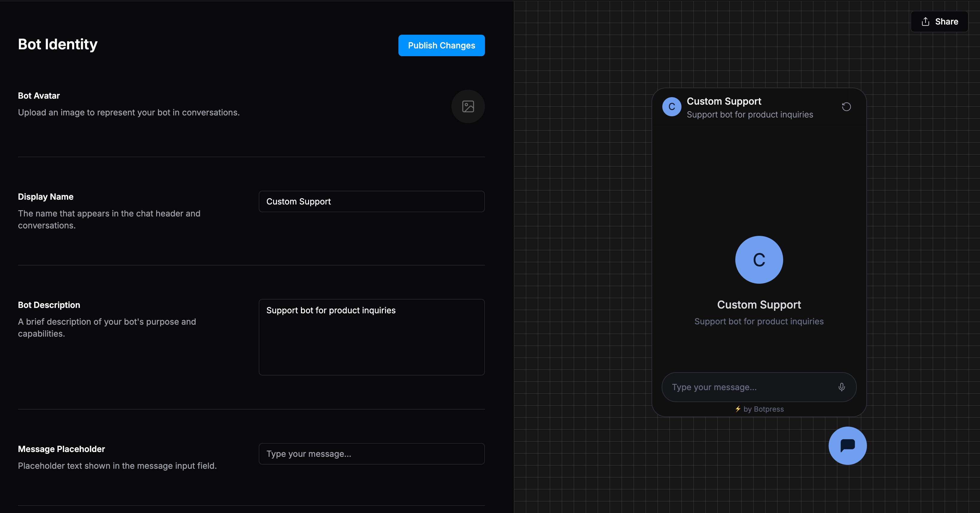Click centered description under large Custom Support title
Image resolution: width=980 pixels, height=513 pixels.
coord(759,322)
